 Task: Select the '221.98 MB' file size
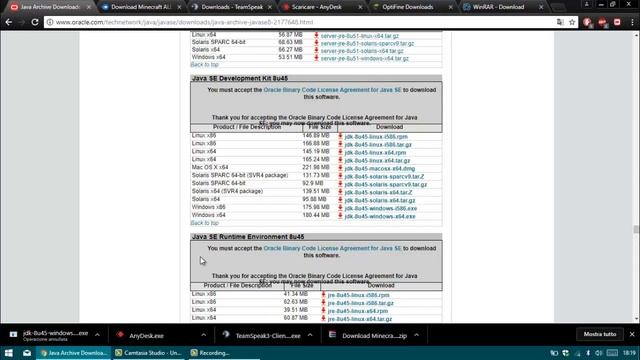tap(316, 167)
